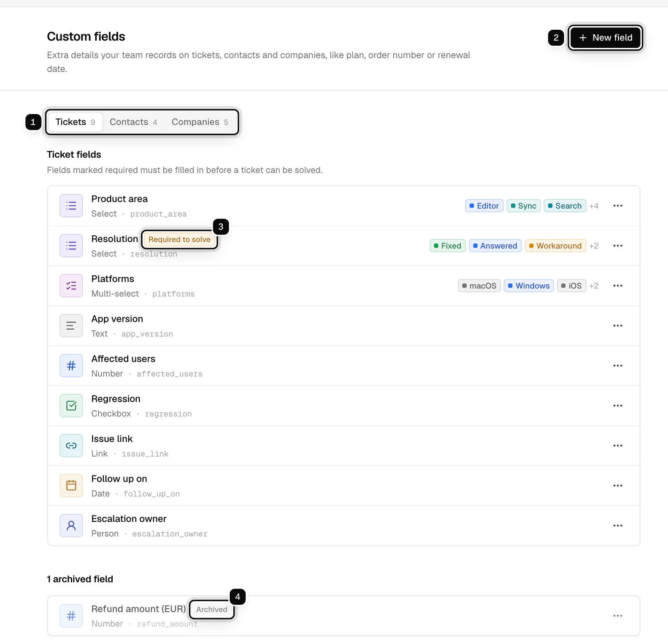The width and height of the screenshot is (668, 644).
Task: Open more options for Resolution
Action: (x=618, y=246)
